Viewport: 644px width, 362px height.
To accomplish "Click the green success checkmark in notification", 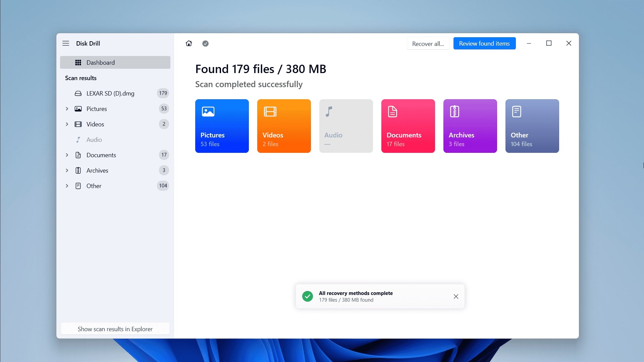I will click(x=307, y=296).
